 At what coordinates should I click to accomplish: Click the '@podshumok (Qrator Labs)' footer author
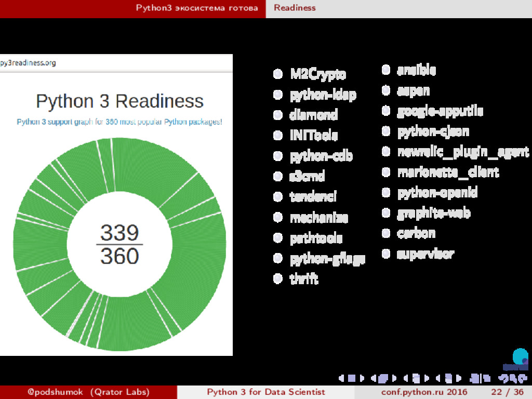point(88,392)
